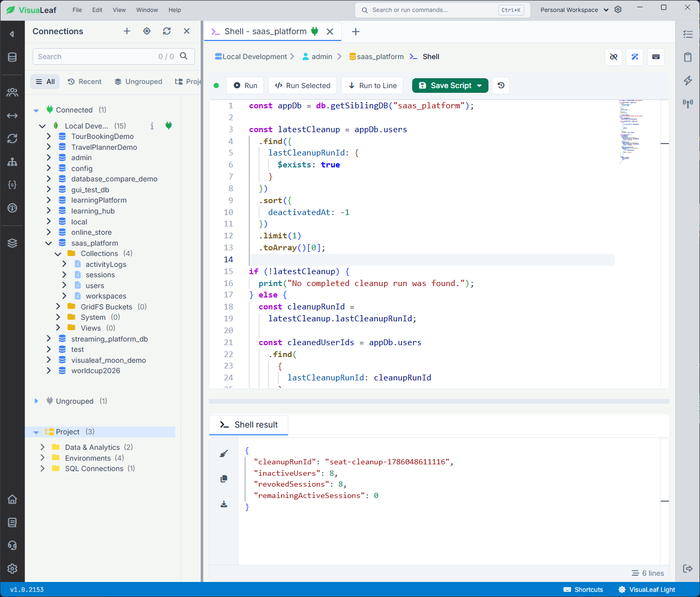This screenshot has width=700, height=597.
Task: Add a new connection with plus icon
Action: pyautogui.click(x=127, y=31)
